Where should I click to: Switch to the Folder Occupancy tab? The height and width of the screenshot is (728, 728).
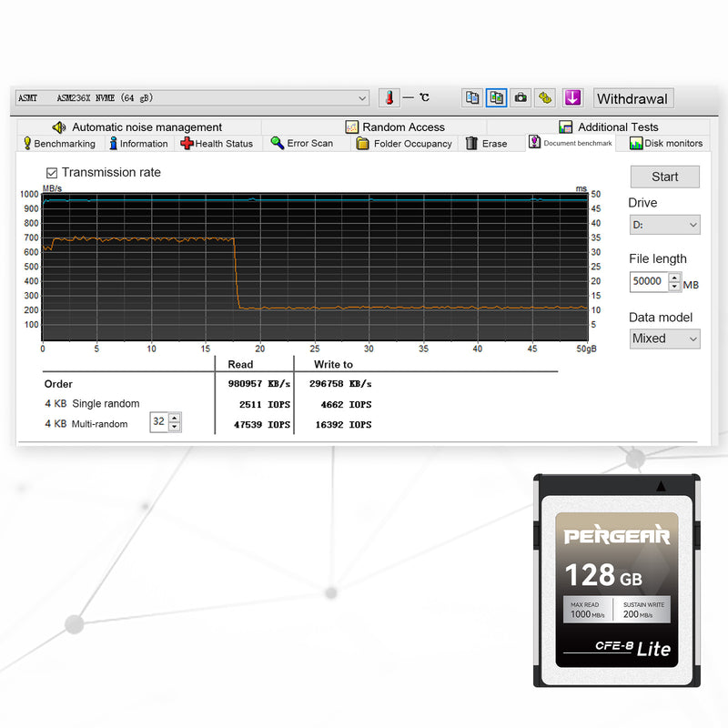404,144
